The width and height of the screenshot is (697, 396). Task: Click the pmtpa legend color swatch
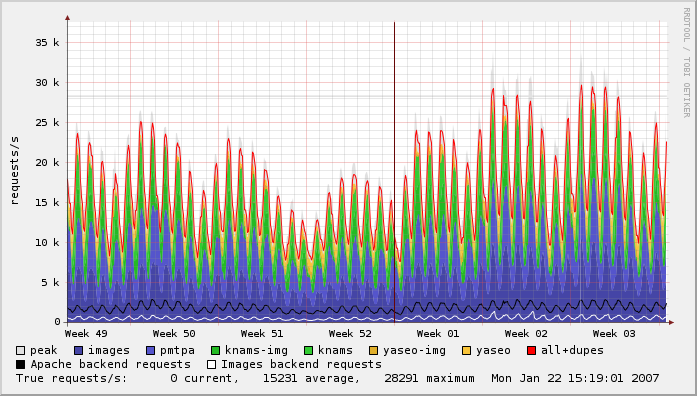[150, 351]
